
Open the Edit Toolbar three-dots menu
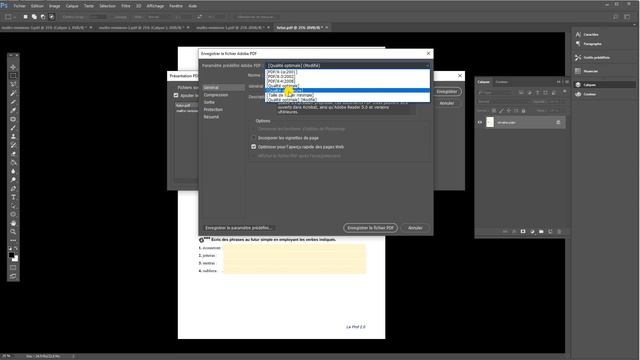click(13, 240)
